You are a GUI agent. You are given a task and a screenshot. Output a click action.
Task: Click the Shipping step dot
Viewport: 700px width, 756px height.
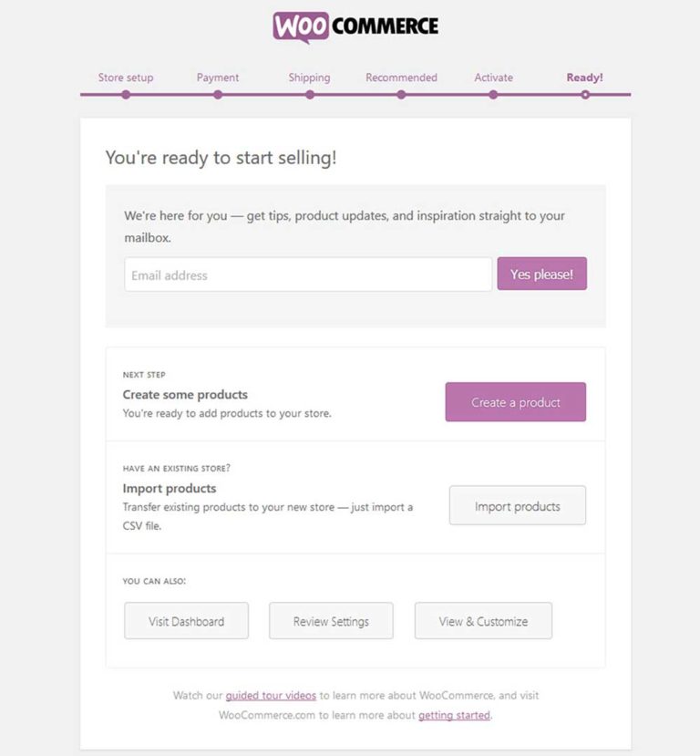point(309,94)
